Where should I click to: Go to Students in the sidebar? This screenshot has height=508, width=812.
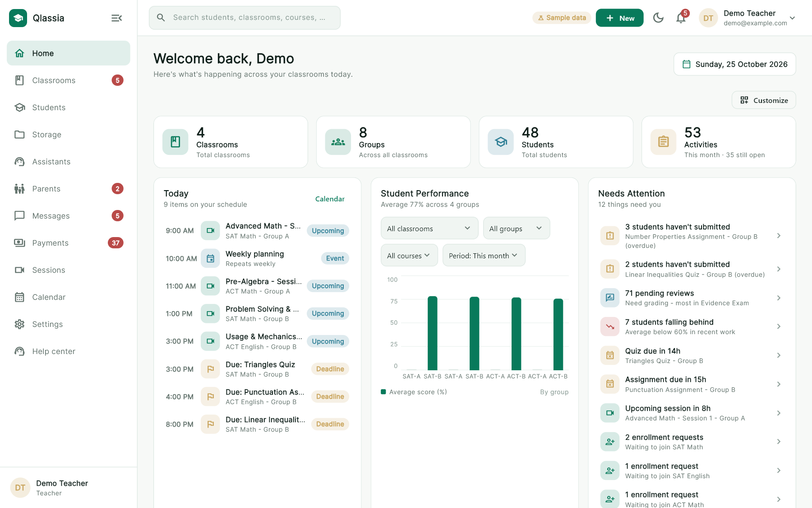pos(69,107)
